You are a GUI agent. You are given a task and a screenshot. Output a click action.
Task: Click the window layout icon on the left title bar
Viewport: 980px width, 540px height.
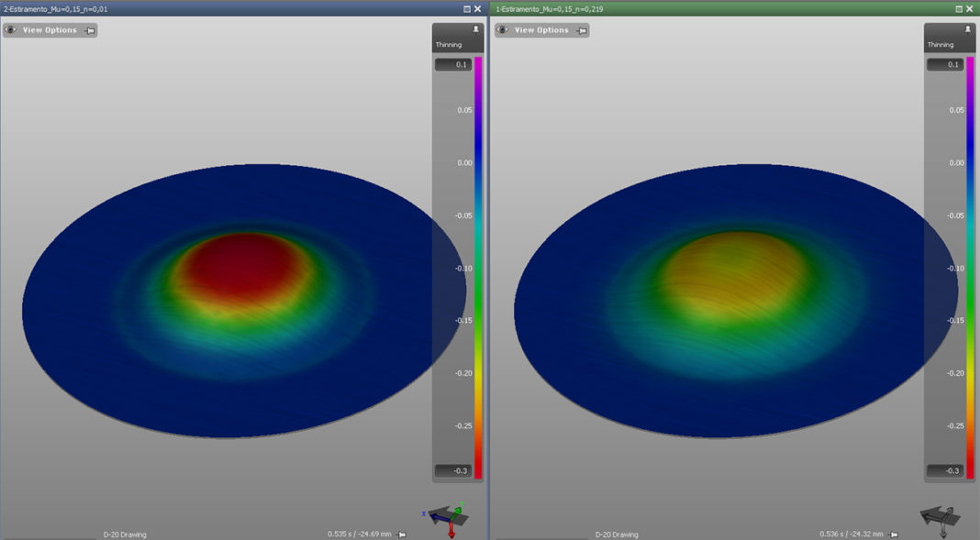466,8
